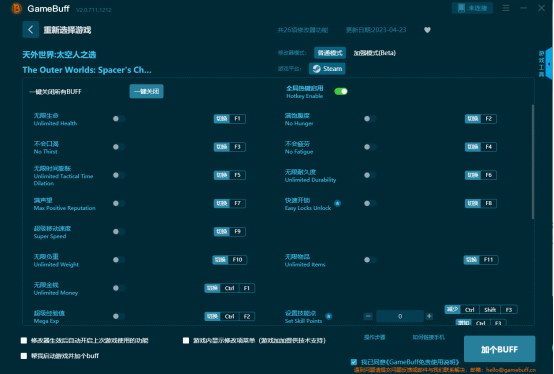The height and width of the screenshot is (374, 554).
Task: Click F5 hotkey for Tactical Time Dilation
Action: tap(230, 175)
